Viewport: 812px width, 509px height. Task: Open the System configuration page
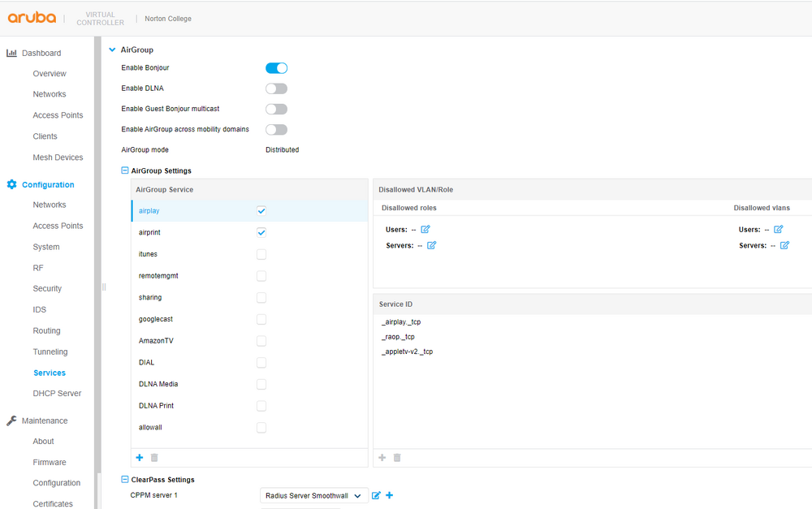tap(46, 247)
